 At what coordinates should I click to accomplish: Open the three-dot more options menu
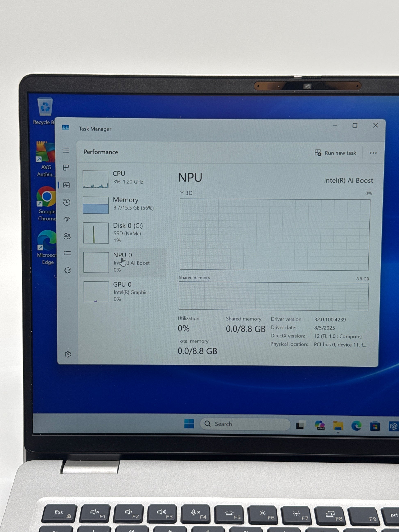pyautogui.click(x=373, y=153)
